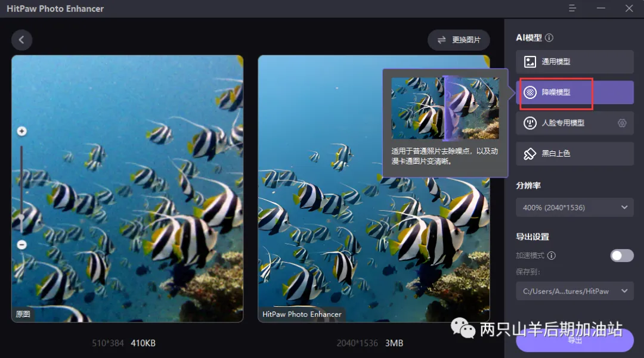Click the 510*384 dimensions text

tap(107, 343)
